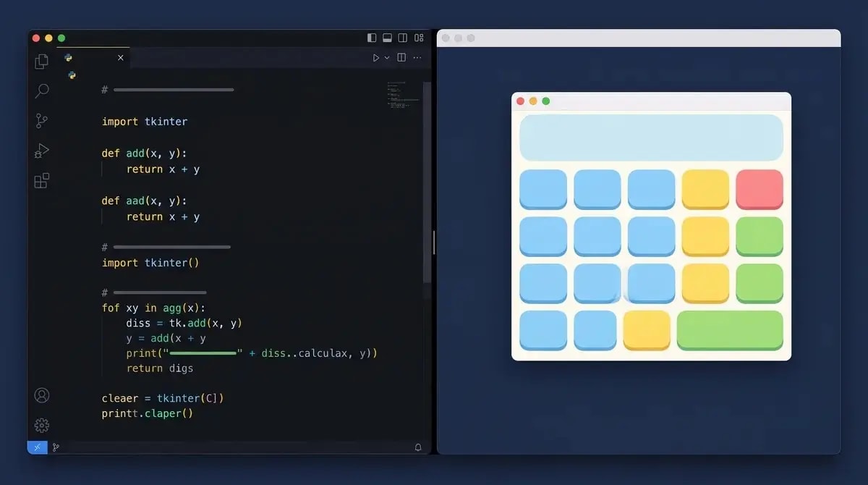
Task: Click the line "def aad(x, y):"
Action: coord(145,201)
